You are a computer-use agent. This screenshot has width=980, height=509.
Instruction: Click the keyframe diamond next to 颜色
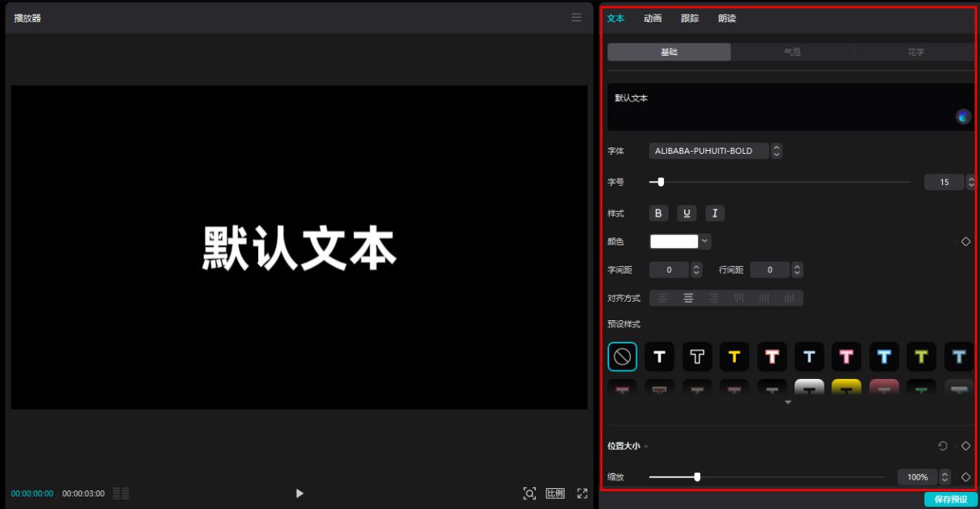[965, 241]
